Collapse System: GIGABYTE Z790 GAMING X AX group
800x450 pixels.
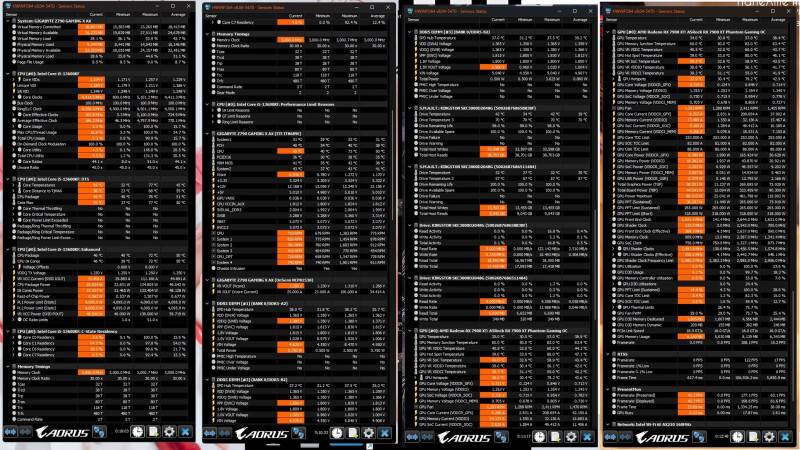[8, 21]
